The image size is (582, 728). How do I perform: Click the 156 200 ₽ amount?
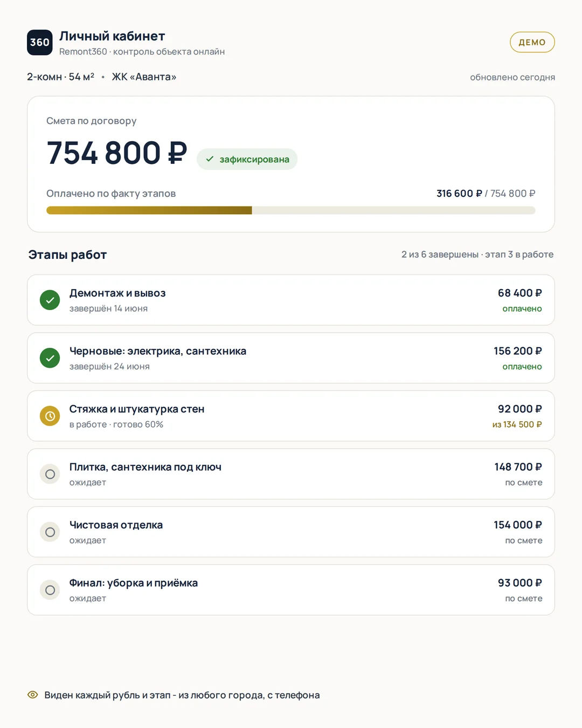(518, 351)
